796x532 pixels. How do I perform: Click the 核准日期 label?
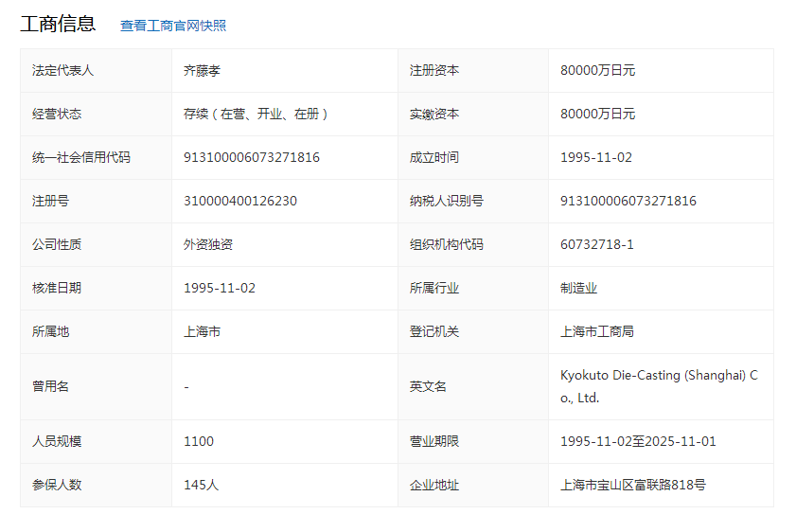[57, 289]
